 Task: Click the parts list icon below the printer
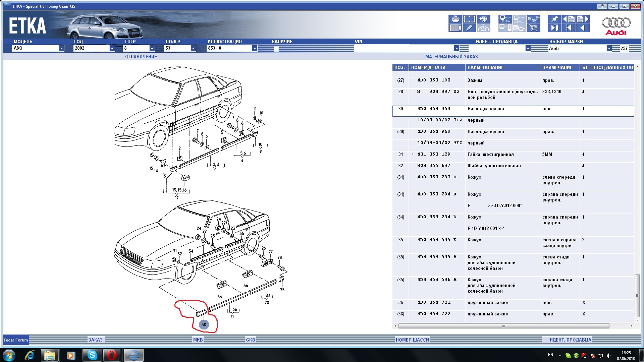(x=455, y=28)
